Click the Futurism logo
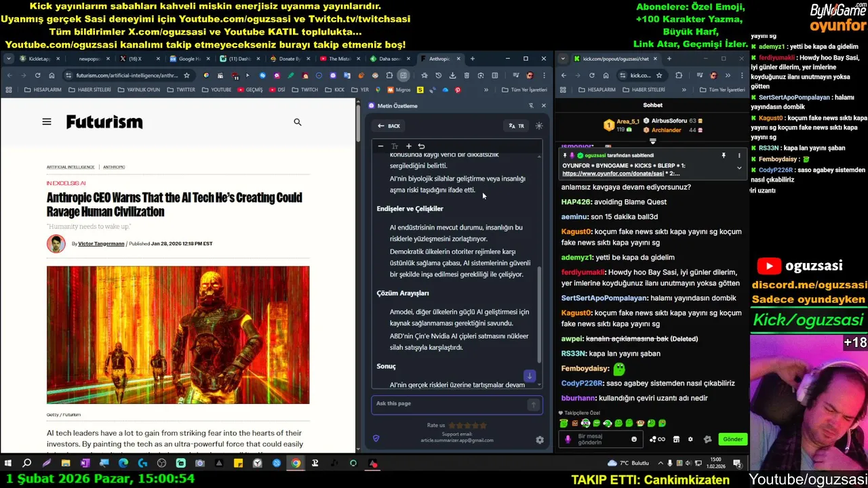The width and height of the screenshot is (868, 488). pos(104,122)
